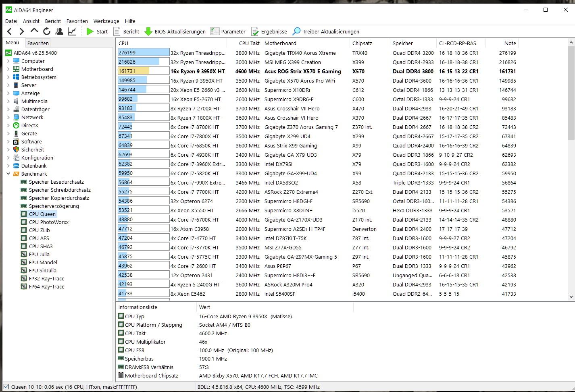Expand the Netzwerk tree node

click(8, 117)
